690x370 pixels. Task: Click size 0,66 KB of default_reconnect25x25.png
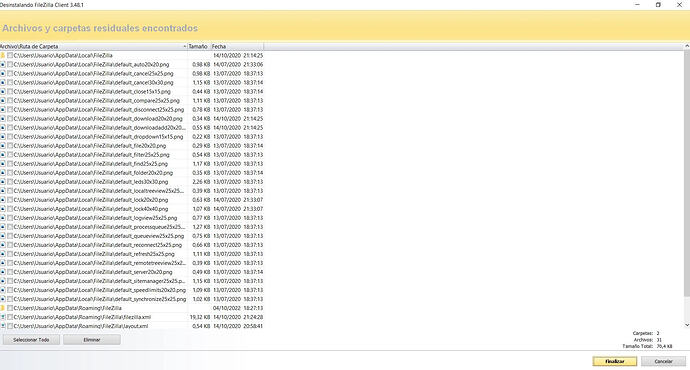201,245
